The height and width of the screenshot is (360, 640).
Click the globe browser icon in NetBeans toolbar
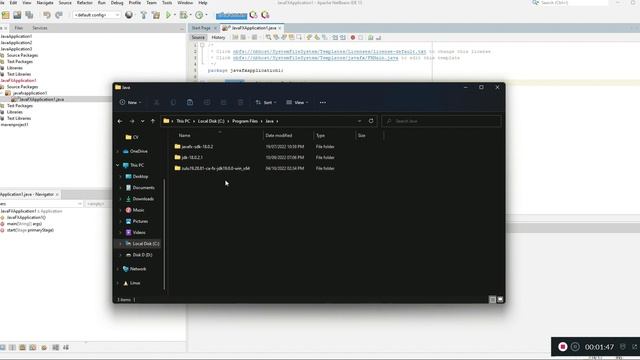(129, 15)
